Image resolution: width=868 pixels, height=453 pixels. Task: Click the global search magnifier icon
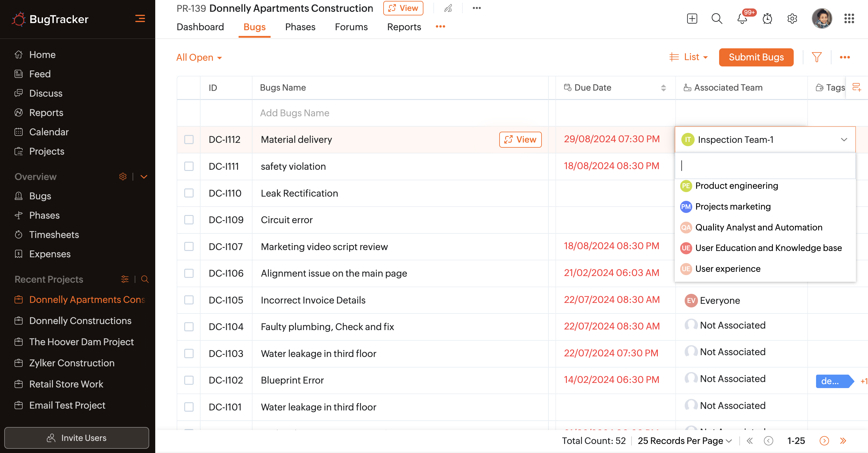pyautogui.click(x=717, y=18)
